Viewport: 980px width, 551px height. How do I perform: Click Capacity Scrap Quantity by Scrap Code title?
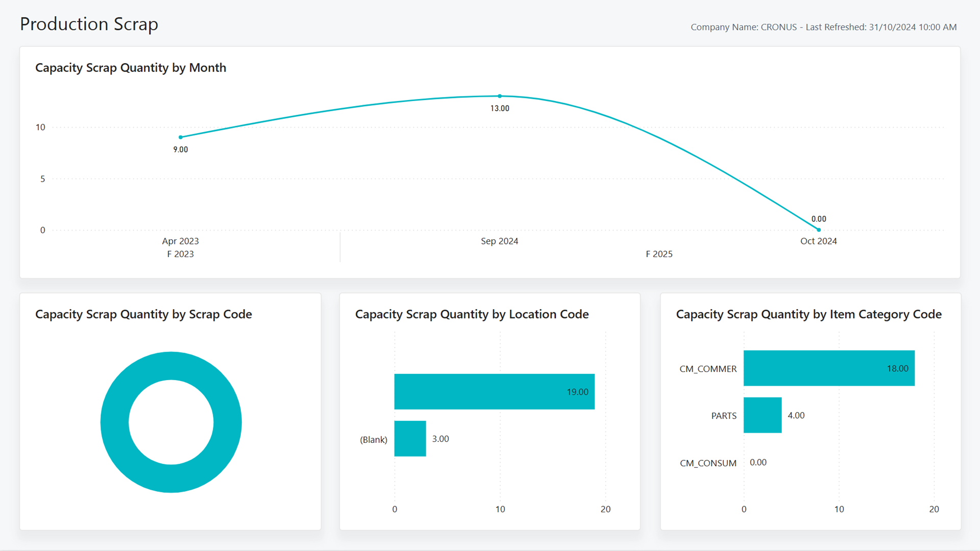point(143,314)
